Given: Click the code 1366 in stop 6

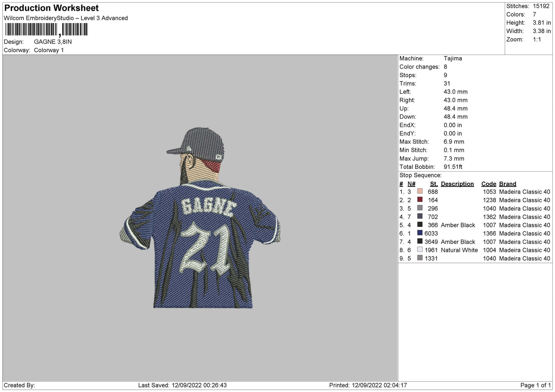Looking at the screenshot, I should (x=489, y=233).
